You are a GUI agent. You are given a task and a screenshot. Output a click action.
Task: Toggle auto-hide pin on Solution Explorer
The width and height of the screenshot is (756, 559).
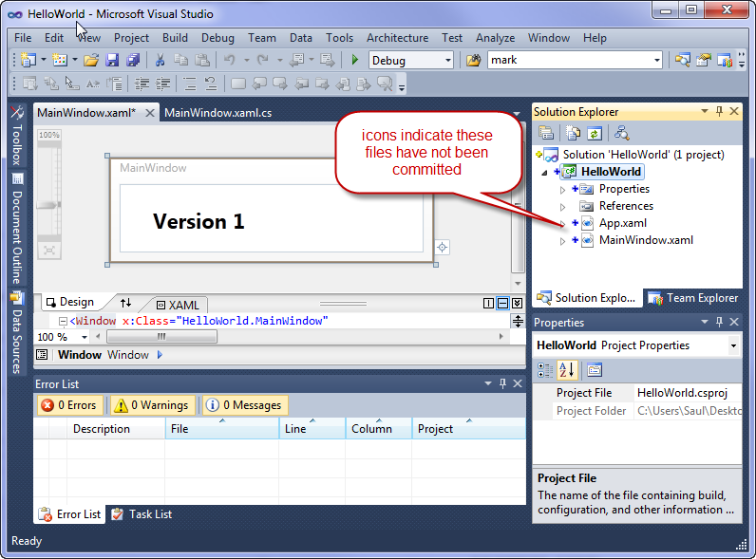(719, 112)
